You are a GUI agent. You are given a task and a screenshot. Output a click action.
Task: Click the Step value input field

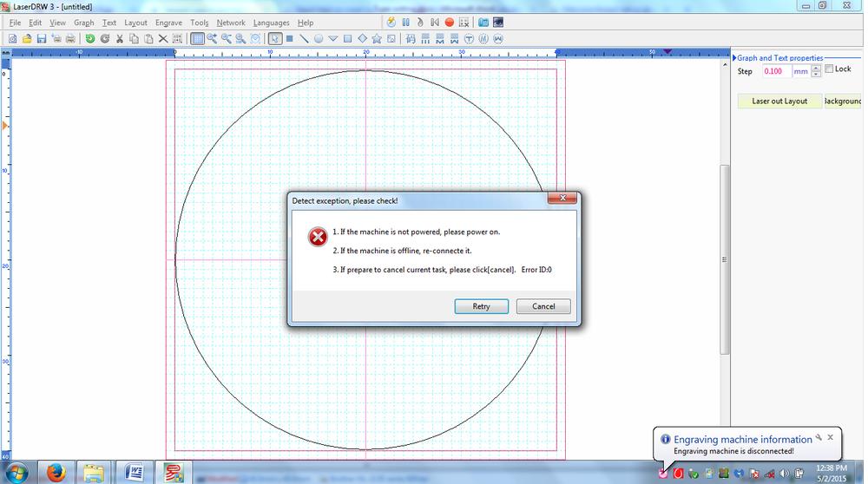(776, 71)
